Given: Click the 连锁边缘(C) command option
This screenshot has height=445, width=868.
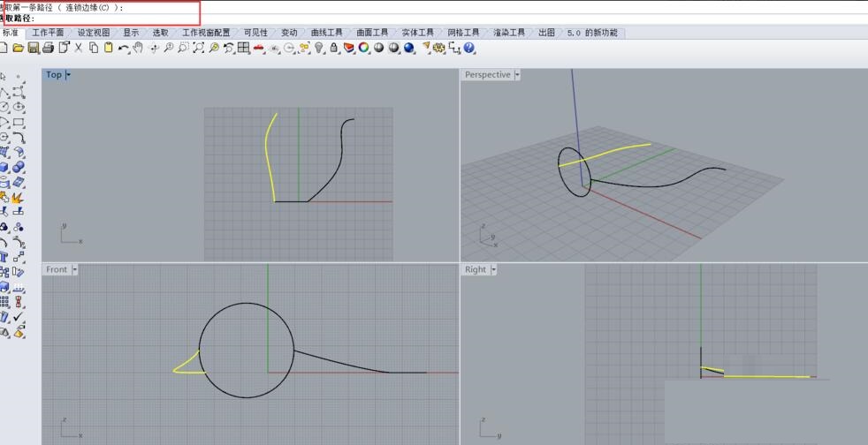Looking at the screenshot, I should [x=88, y=7].
